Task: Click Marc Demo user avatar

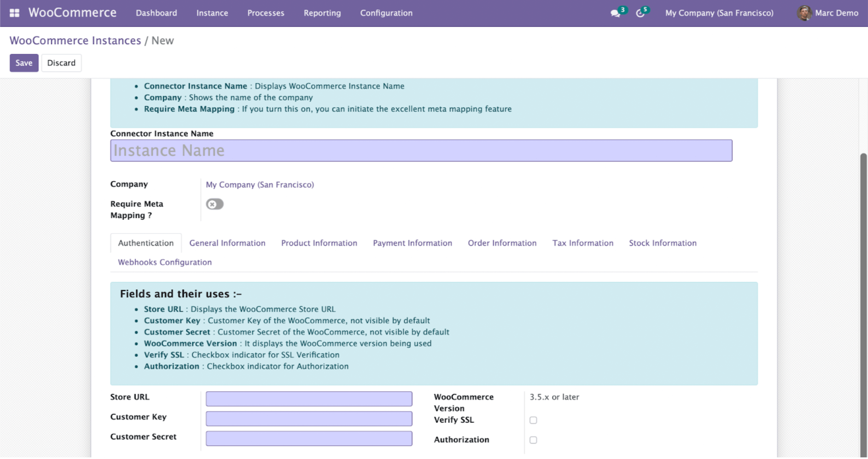Action: point(804,13)
